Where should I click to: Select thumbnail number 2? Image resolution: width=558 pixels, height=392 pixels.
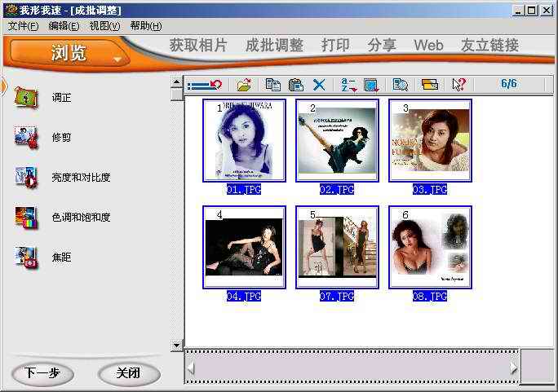tap(337, 140)
